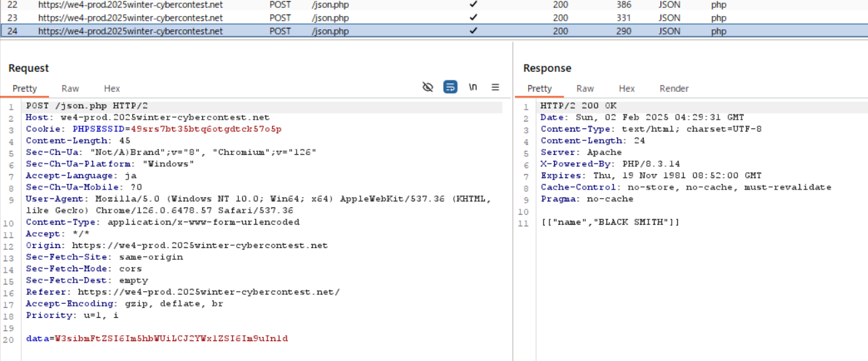Click the php extension cell in row 23

[718, 18]
